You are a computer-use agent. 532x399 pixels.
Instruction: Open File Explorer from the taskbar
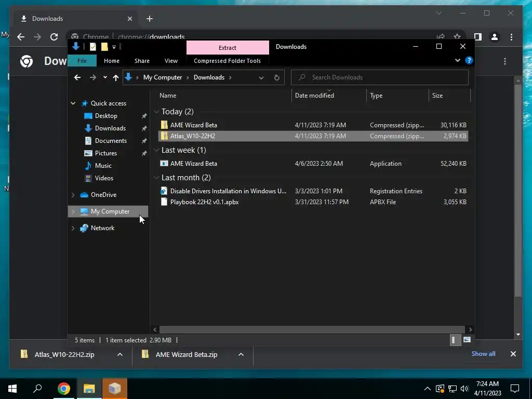pos(89,389)
